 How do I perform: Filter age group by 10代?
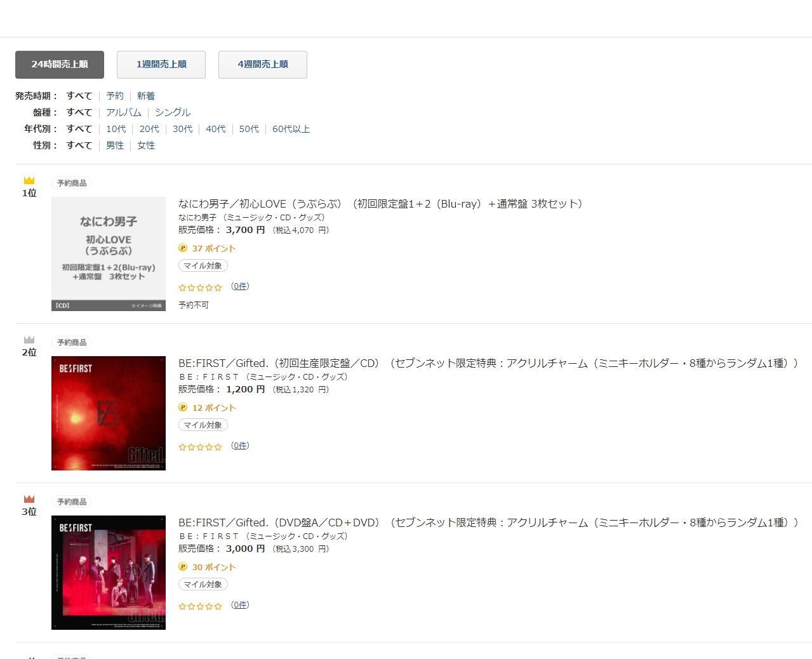click(116, 129)
